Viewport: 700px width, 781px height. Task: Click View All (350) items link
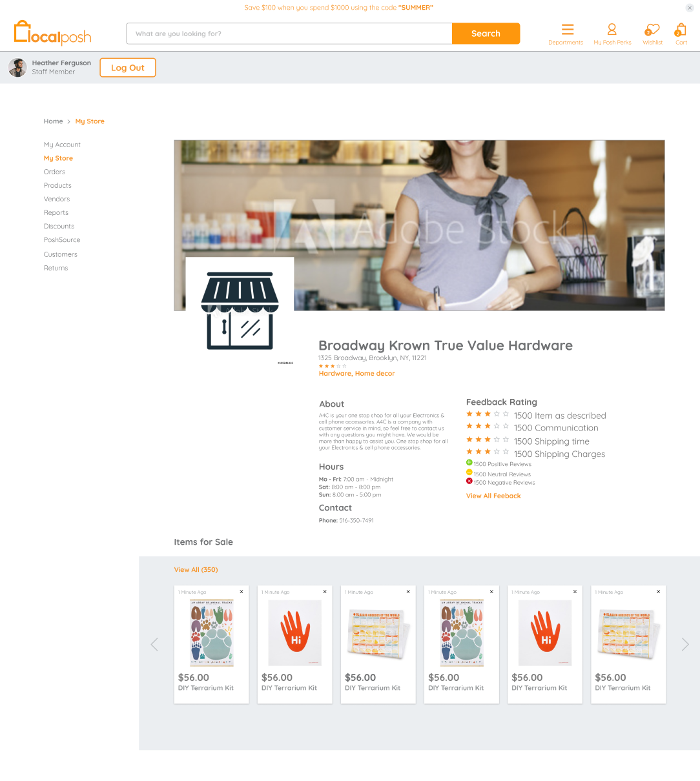(x=196, y=569)
